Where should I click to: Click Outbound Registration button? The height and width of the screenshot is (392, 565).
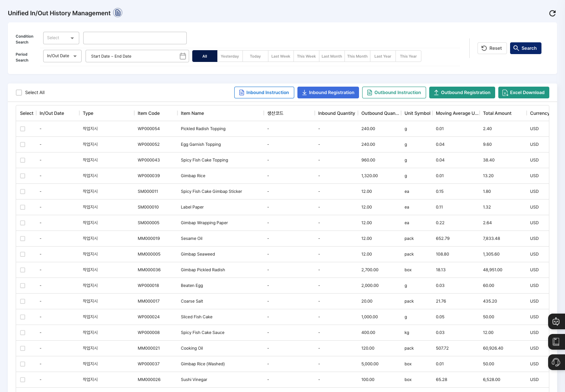pyautogui.click(x=462, y=93)
